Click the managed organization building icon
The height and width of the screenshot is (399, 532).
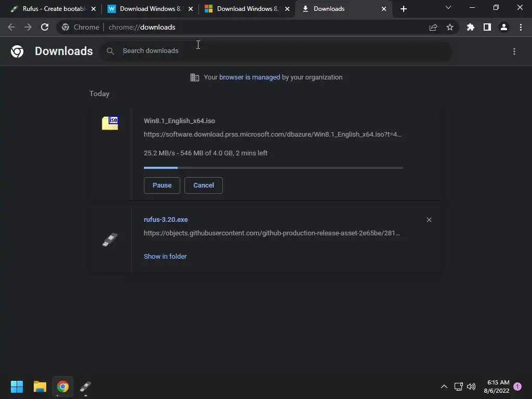pyautogui.click(x=195, y=77)
